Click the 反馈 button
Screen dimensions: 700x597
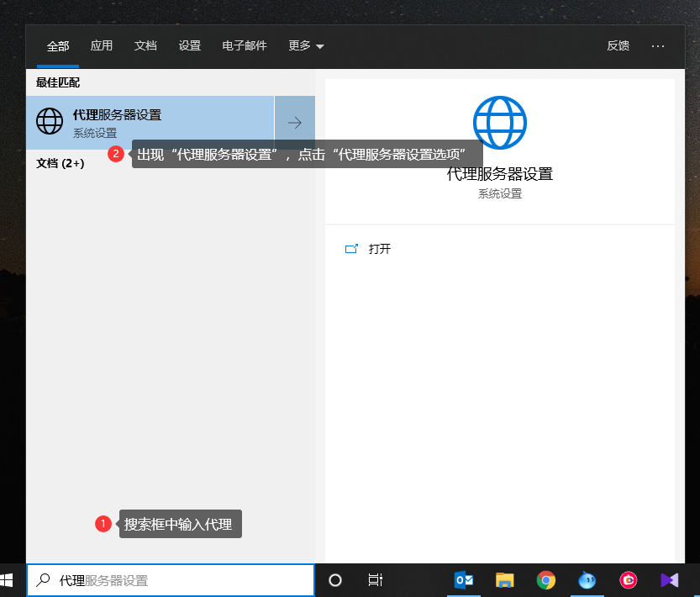[x=618, y=46]
